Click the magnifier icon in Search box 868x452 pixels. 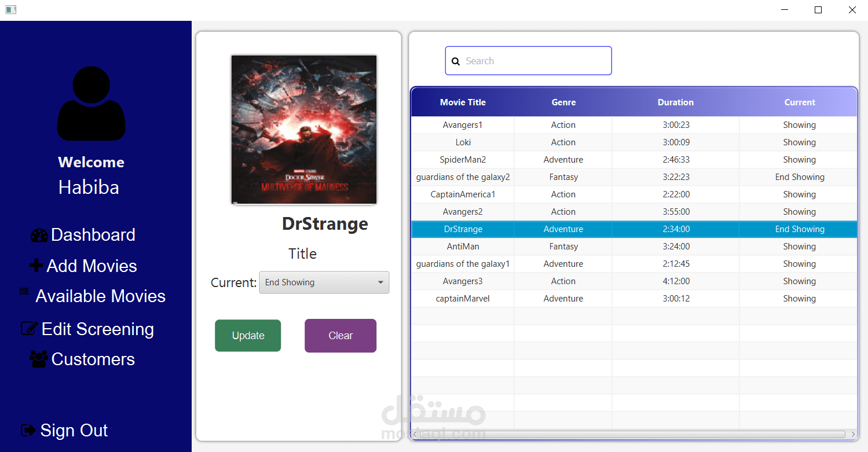click(x=456, y=61)
